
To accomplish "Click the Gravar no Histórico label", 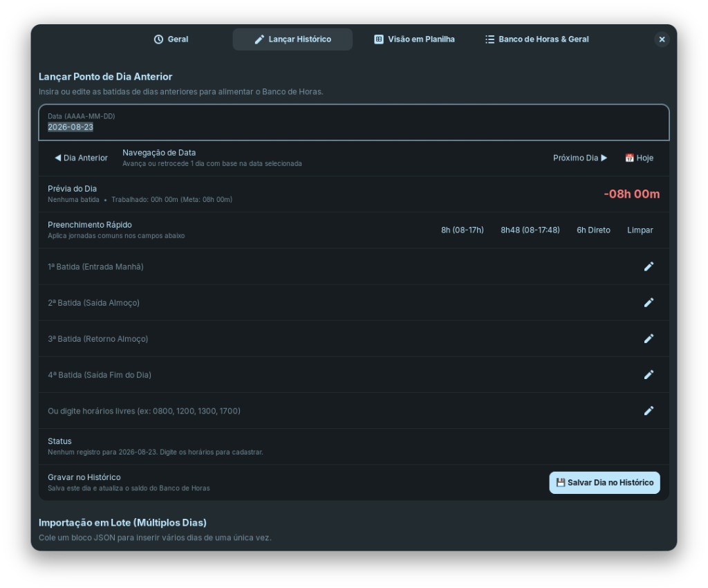I will (x=84, y=477).
